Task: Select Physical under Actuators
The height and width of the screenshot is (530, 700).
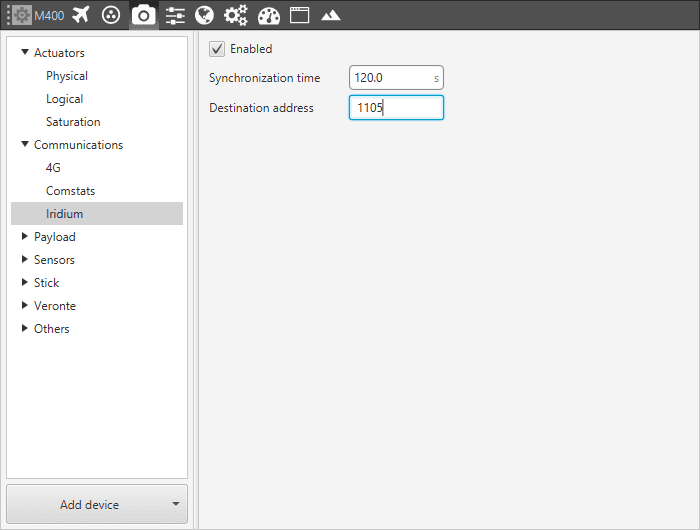Action: (x=67, y=76)
